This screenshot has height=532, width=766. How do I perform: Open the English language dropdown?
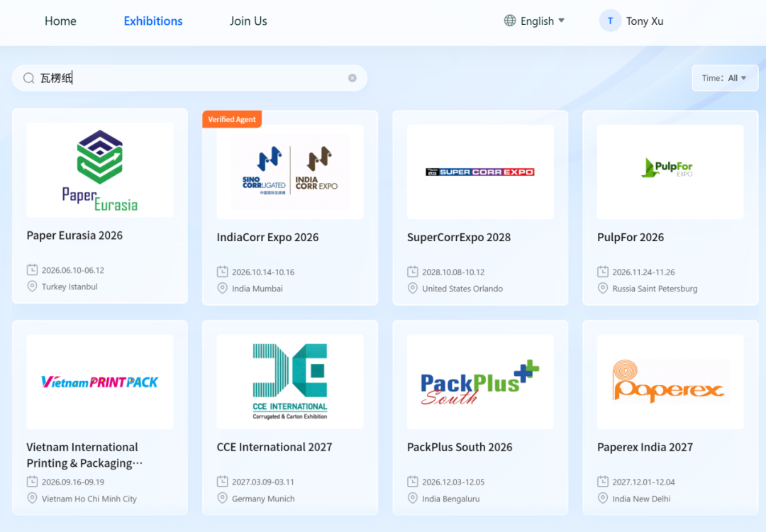click(543, 21)
